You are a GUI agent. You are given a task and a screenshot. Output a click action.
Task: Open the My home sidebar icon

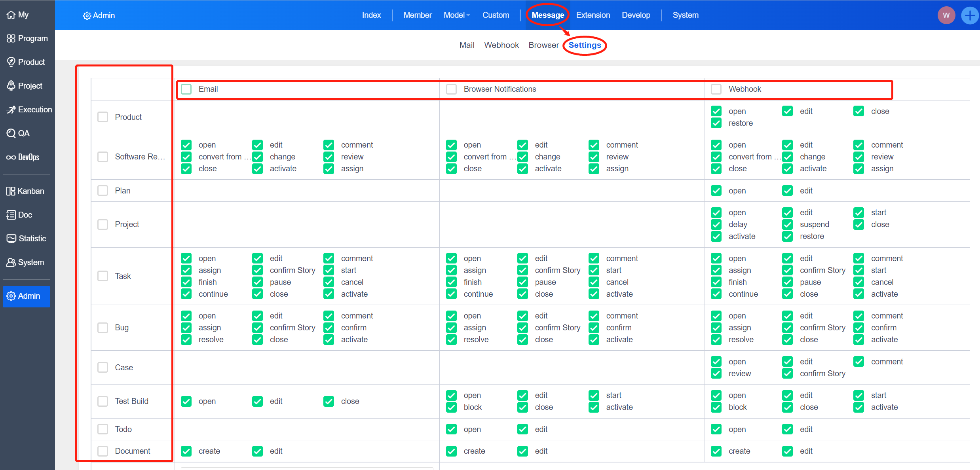(x=11, y=15)
